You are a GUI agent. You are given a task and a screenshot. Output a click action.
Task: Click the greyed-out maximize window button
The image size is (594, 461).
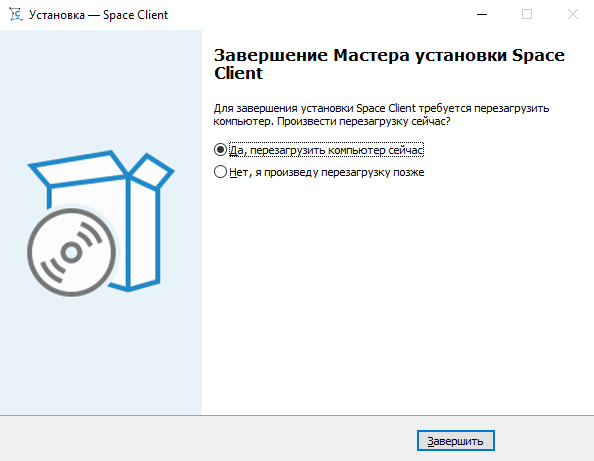(x=527, y=15)
